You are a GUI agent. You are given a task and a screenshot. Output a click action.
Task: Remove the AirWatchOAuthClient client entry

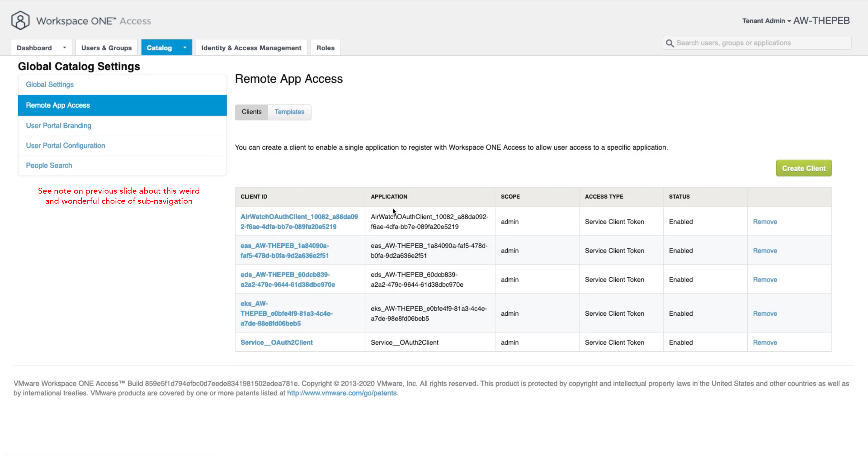point(765,222)
